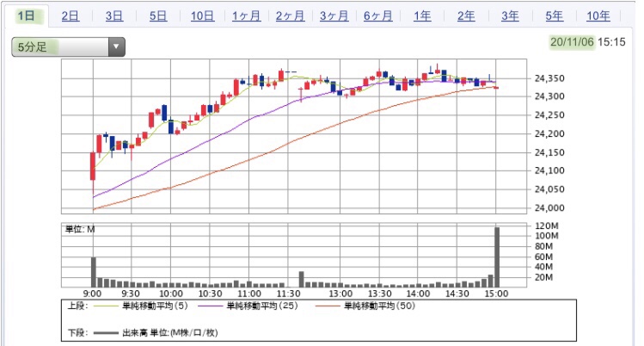View the 1年 chart period
Screen dimensions: 644x346
click(422, 16)
